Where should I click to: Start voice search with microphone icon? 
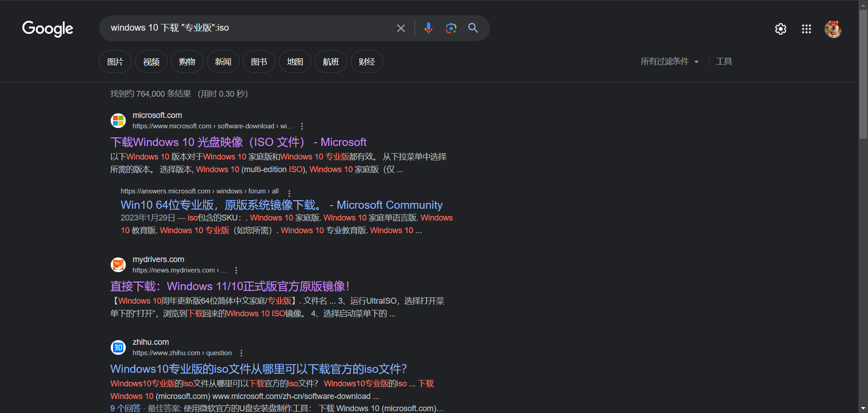(x=428, y=28)
